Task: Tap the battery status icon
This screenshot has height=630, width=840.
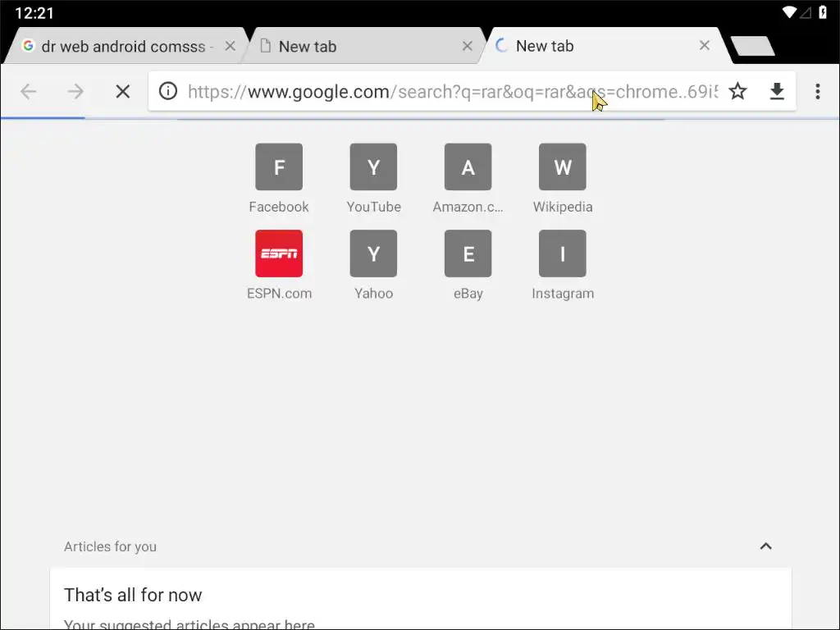Action: pyautogui.click(x=823, y=12)
